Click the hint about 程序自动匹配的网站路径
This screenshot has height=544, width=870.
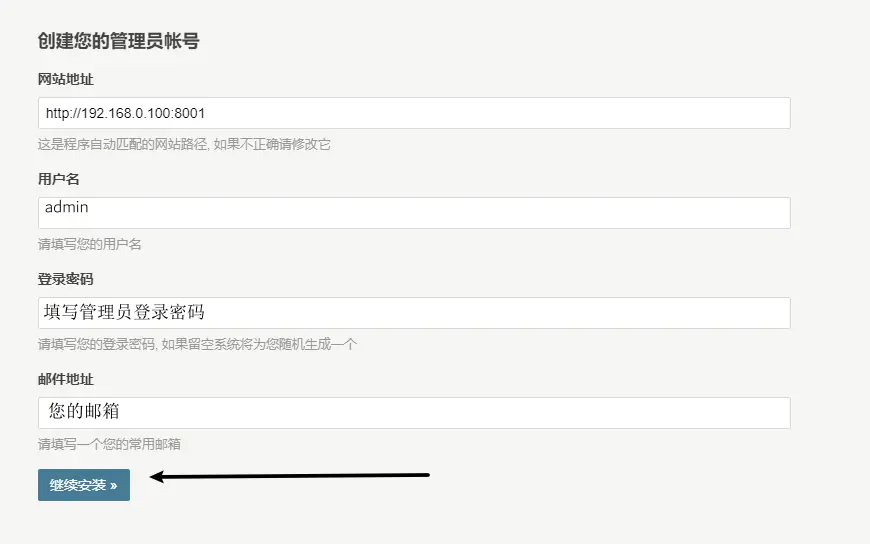184,144
